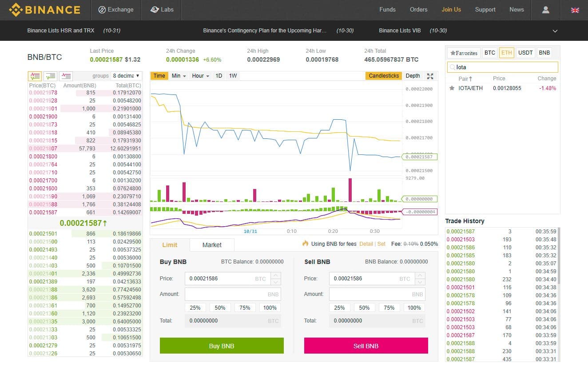Show combined buy and sell order book
This screenshot has height=366, width=588.
tap(35, 76)
